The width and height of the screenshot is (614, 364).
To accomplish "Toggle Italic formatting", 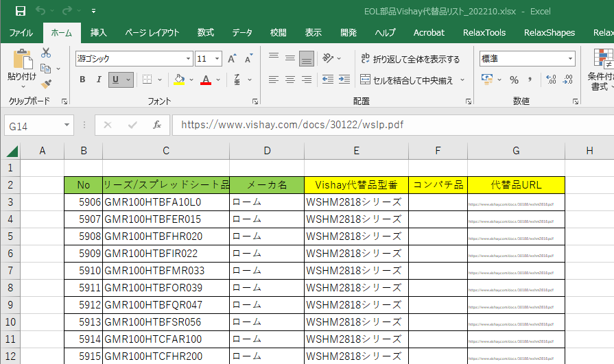I will click(x=99, y=80).
